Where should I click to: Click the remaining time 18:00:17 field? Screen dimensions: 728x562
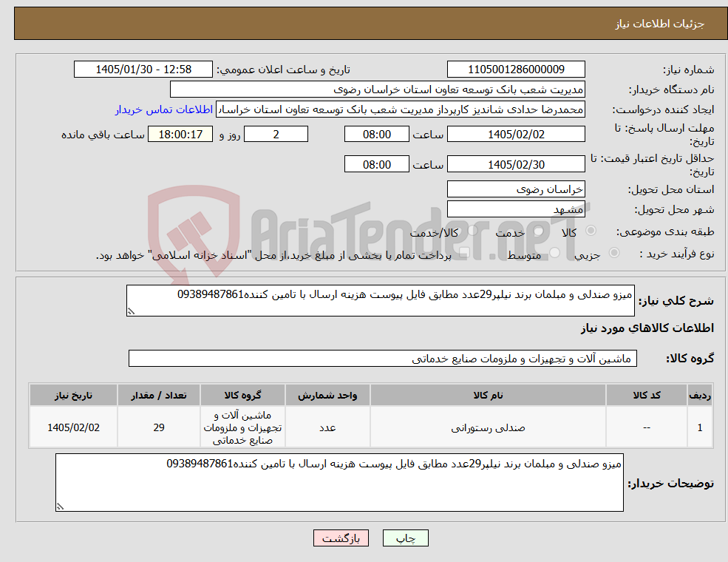coord(180,135)
